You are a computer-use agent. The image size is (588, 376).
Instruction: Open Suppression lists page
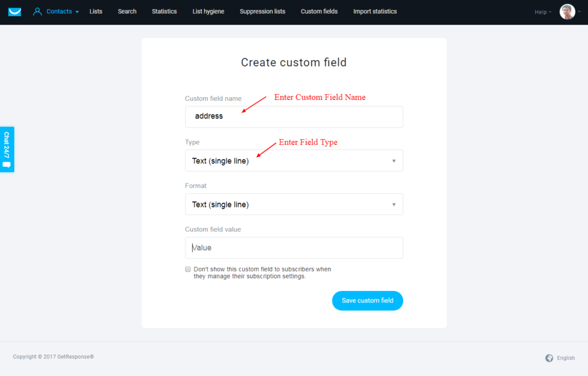[262, 11]
